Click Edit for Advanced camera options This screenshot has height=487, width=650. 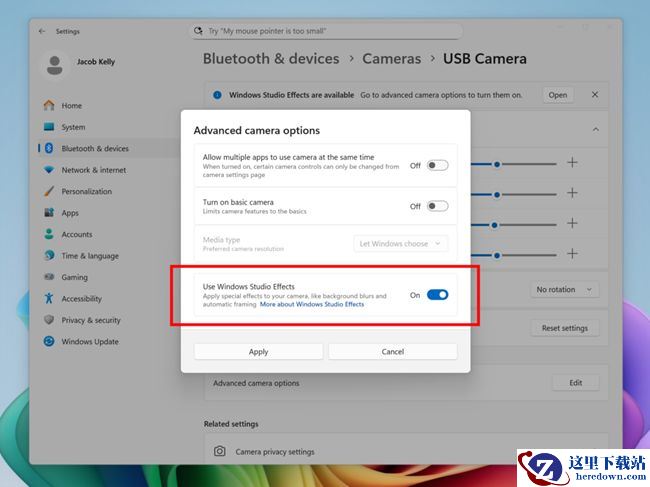click(575, 383)
